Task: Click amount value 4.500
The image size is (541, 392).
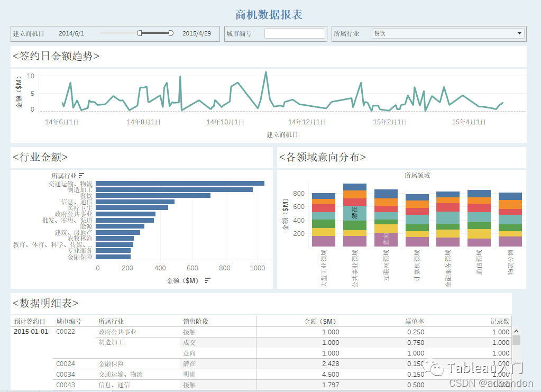Action: point(331,375)
